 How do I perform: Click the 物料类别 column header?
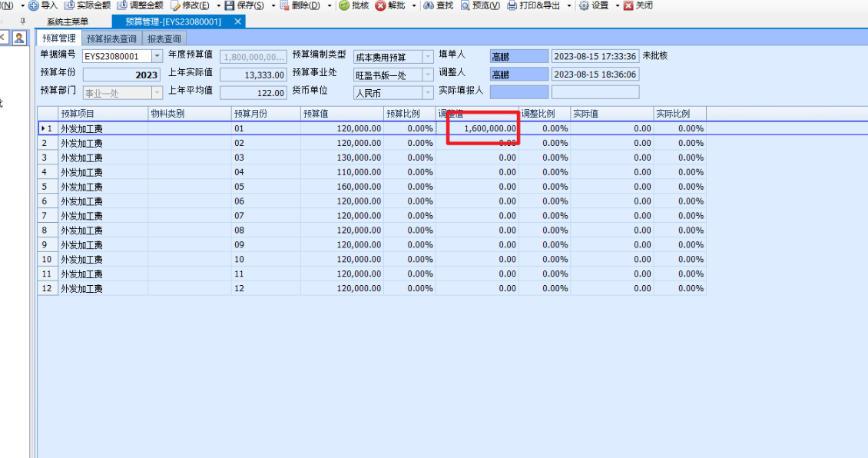(190, 114)
